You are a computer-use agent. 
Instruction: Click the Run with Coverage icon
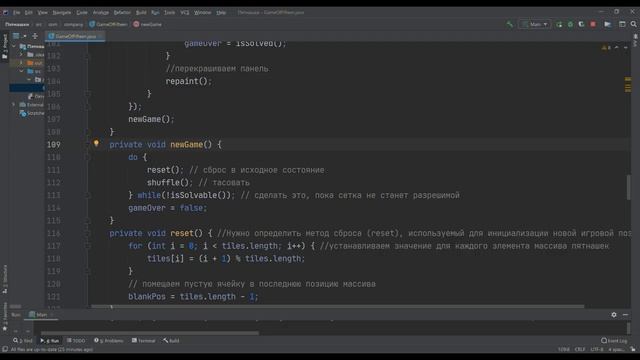(x=581, y=24)
